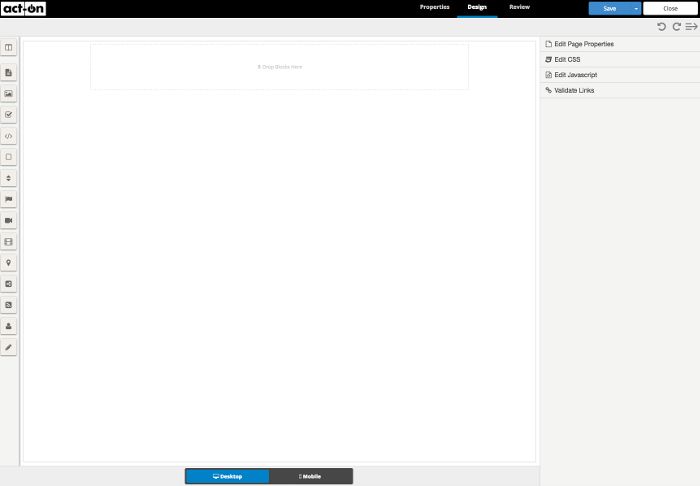Screen dimensions: 700x486
Task: Open the Save dropdown arrow
Action: coord(636,8)
